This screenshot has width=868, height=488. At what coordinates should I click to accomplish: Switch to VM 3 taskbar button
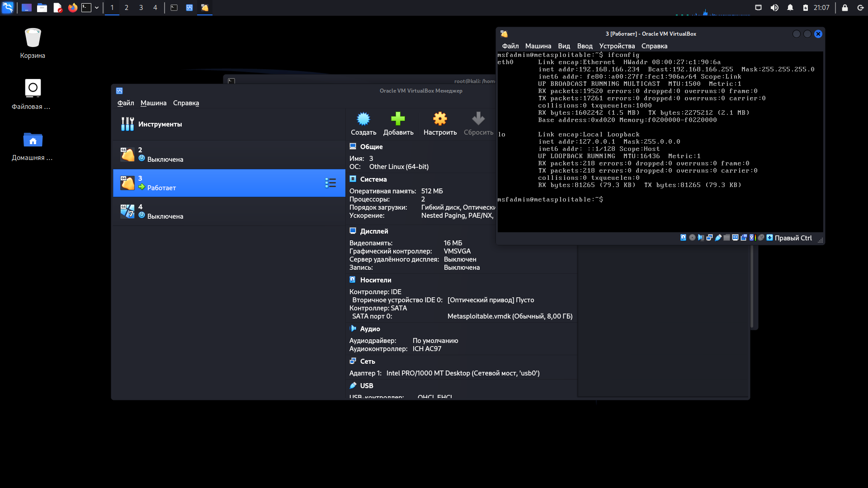[205, 8]
